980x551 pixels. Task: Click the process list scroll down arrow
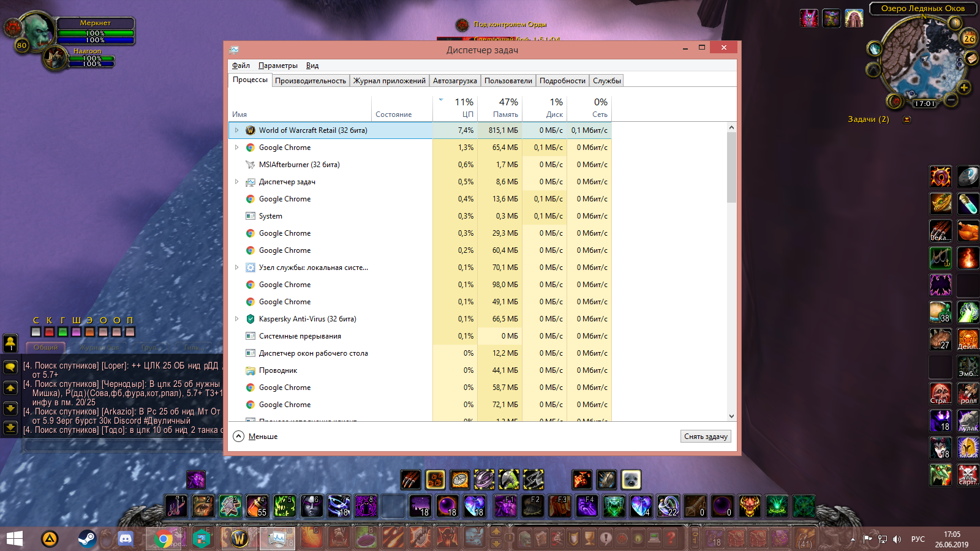[x=731, y=416]
